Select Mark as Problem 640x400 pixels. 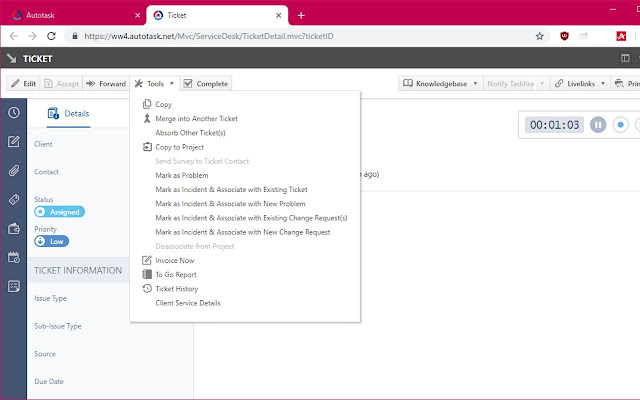(182, 176)
